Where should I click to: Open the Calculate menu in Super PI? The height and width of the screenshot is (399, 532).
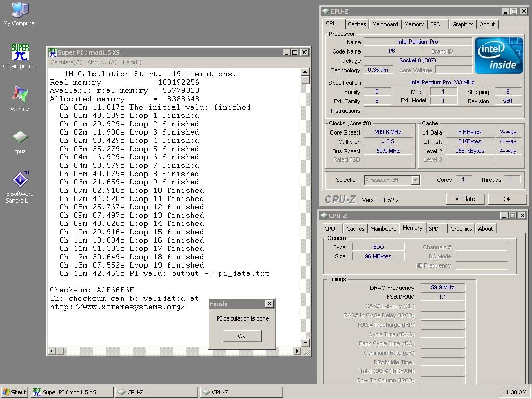pyautogui.click(x=66, y=62)
